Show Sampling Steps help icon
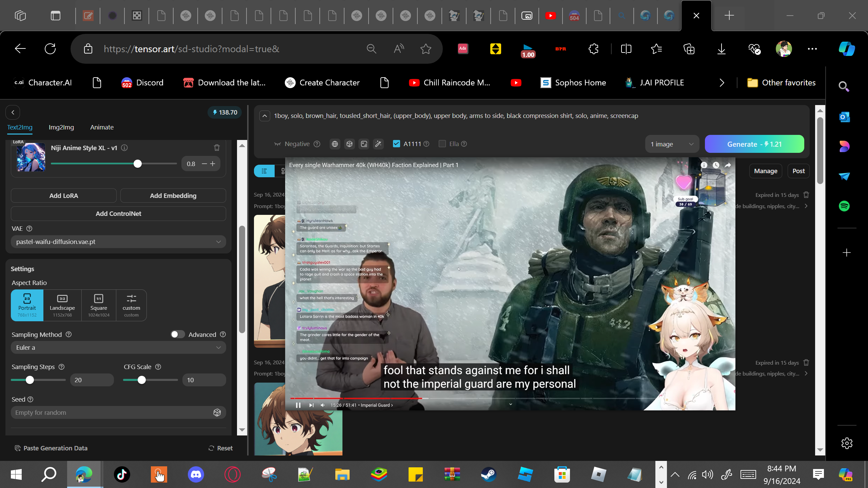868x488 pixels. [x=61, y=367]
